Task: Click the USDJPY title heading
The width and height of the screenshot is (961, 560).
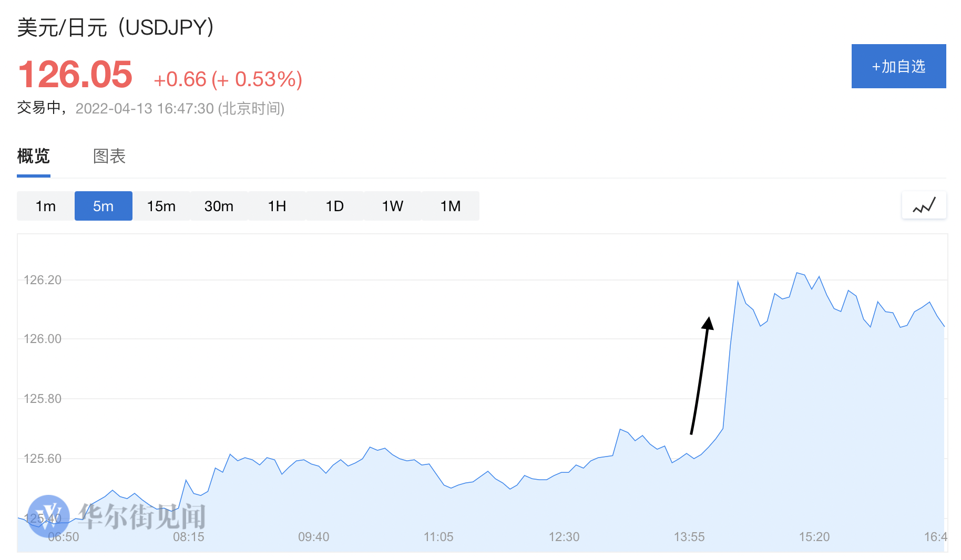Action: pos(115,27)
